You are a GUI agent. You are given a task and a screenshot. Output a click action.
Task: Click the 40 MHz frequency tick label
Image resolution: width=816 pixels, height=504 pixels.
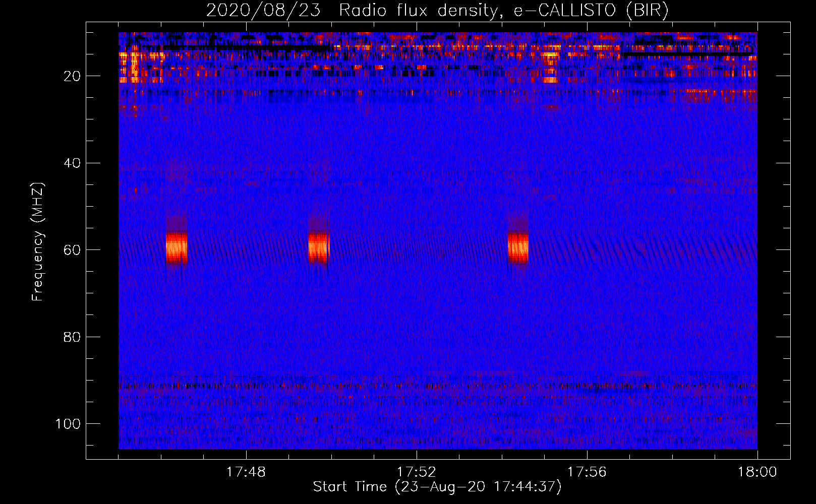[x=72, y=163]
